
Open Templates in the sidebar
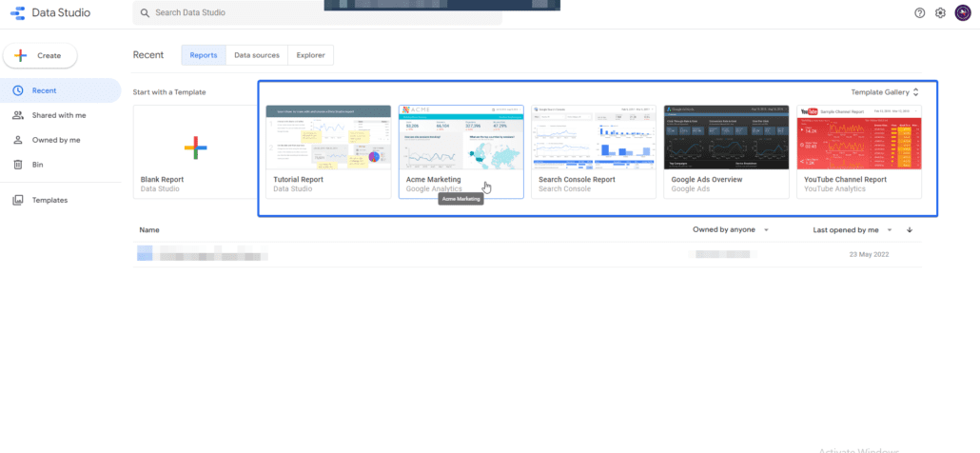tap(60, 201)
